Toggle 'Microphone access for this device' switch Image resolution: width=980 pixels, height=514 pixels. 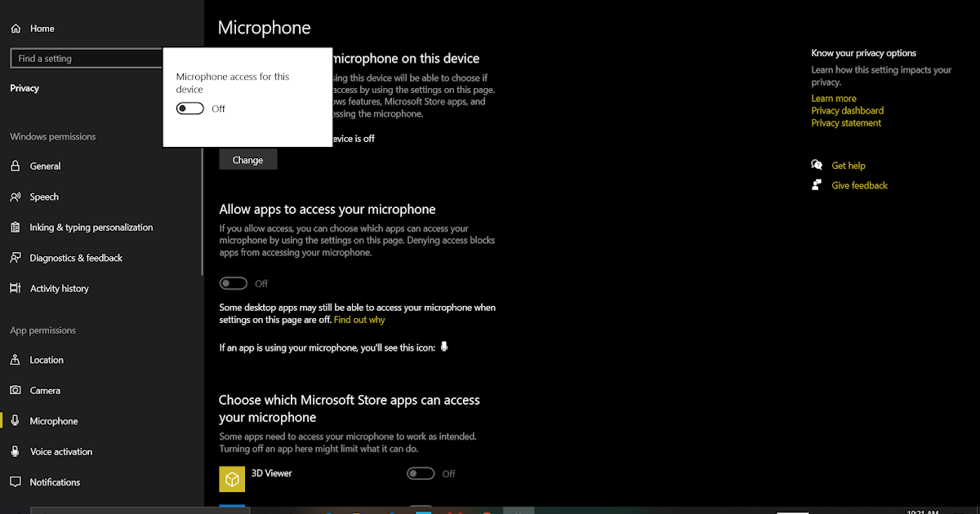(189, 108)
